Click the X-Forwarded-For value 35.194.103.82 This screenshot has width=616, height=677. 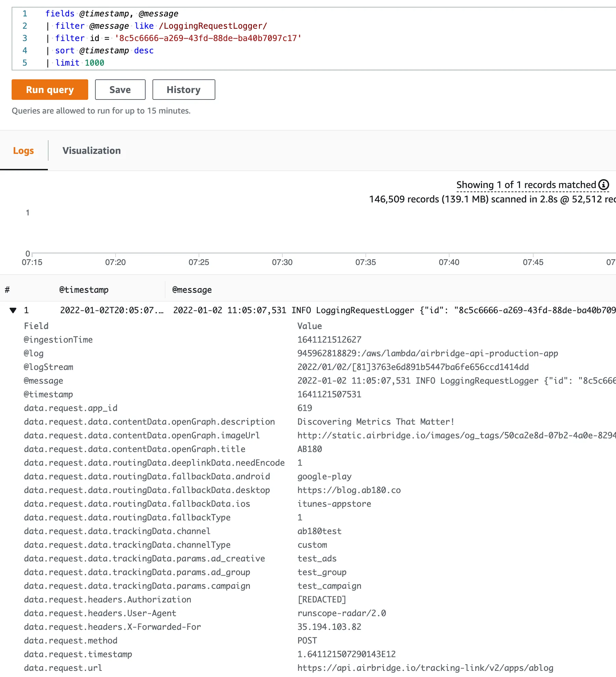(x=329, y=627)
